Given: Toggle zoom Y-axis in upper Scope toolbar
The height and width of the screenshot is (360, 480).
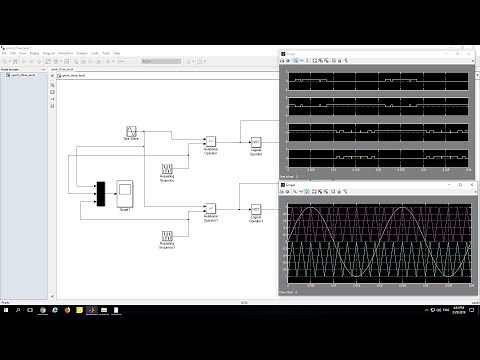Looking at the screenshot, I should 307,60.
